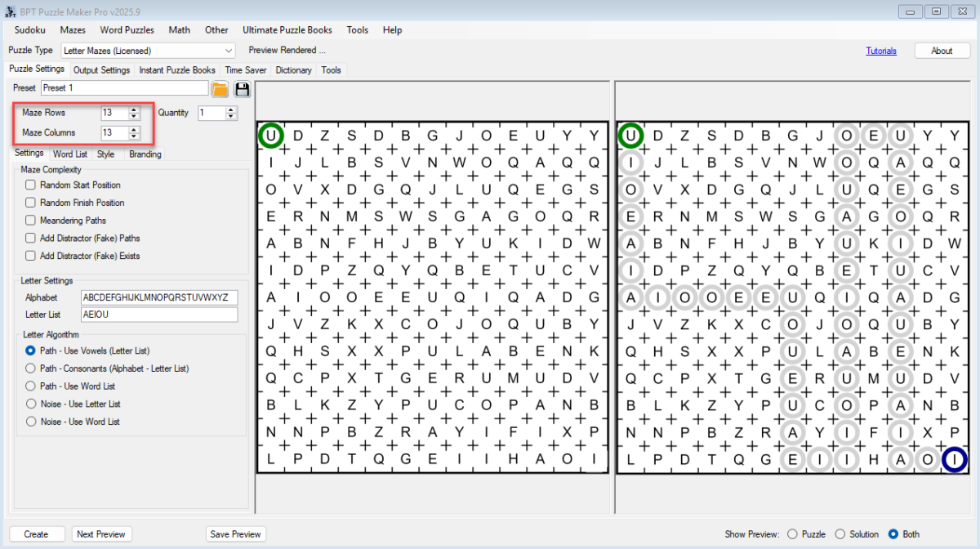Viewport: 980px width, 549px height.
Task: Enable Random Finish Position checkbox
Action: coord(30,203)
